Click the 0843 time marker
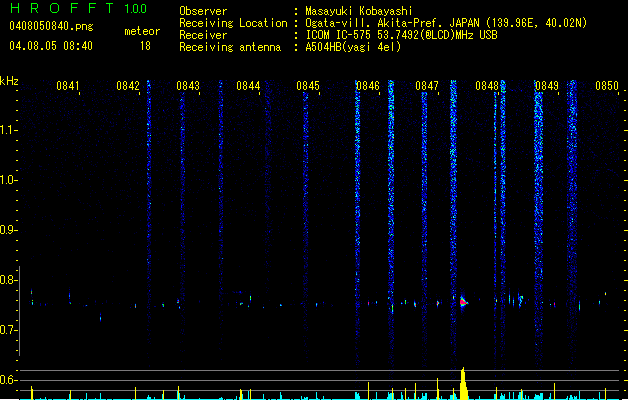 188,86
